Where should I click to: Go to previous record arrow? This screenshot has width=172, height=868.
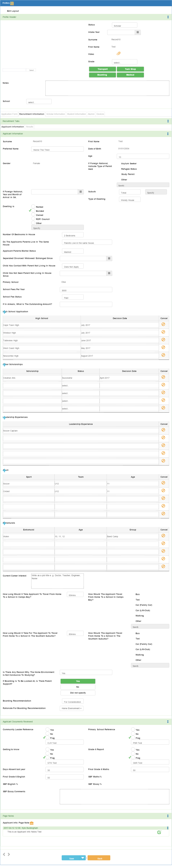point(4,854)
